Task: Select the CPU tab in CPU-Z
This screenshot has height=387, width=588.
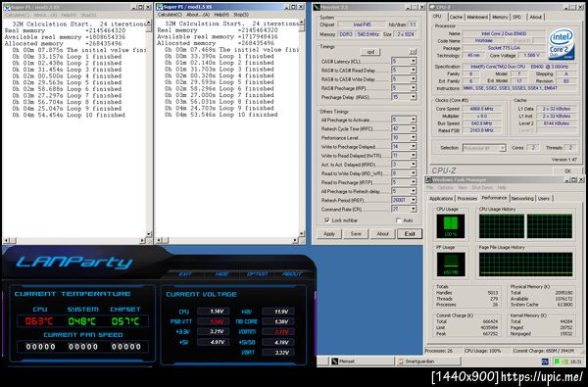Action: click(x=437, y=17)
